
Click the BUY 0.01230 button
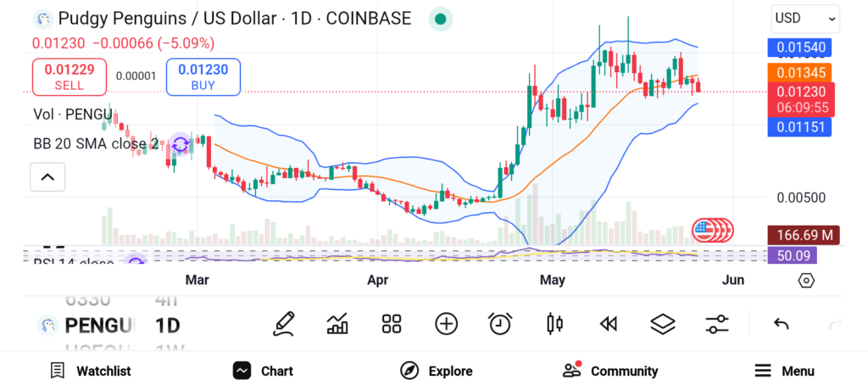click(x=203, y=77)
